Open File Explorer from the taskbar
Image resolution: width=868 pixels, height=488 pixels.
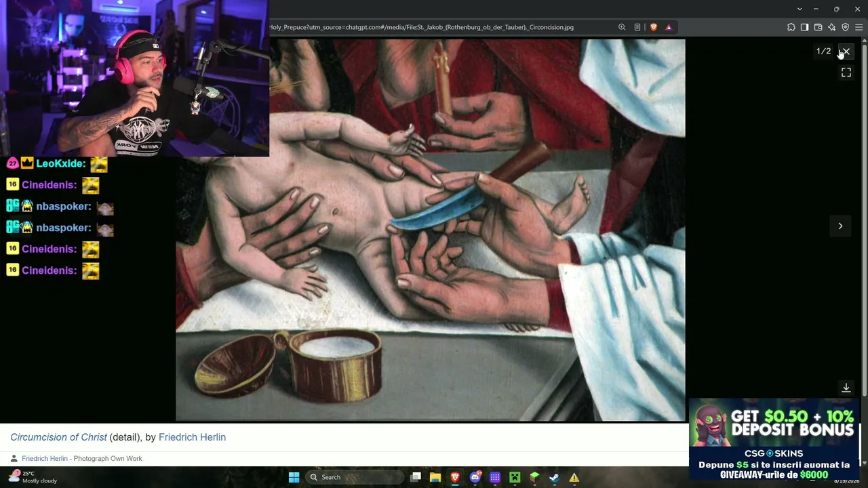pyautogui.click(x=435, y=477)
